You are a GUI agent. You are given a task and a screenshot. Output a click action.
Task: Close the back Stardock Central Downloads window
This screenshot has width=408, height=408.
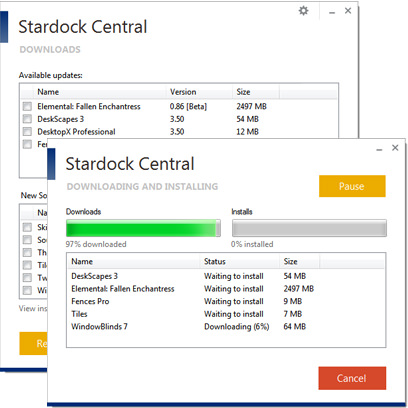[348, 11]
